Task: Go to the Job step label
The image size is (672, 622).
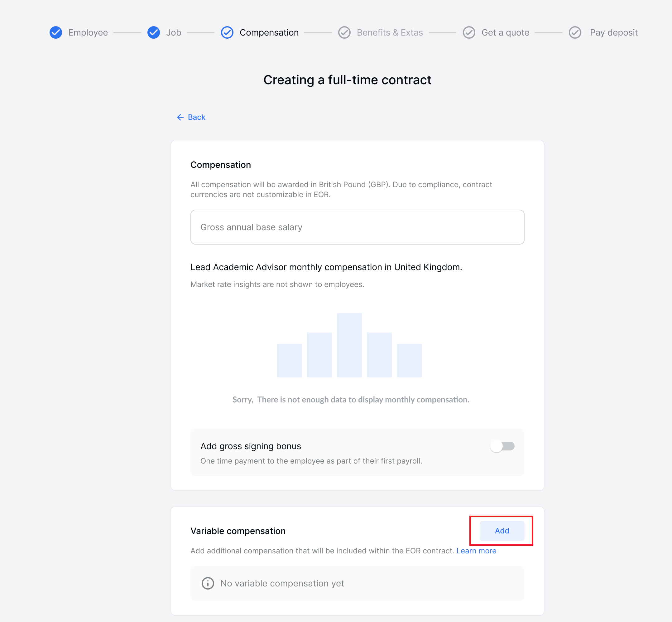Action: pos(174,32)
